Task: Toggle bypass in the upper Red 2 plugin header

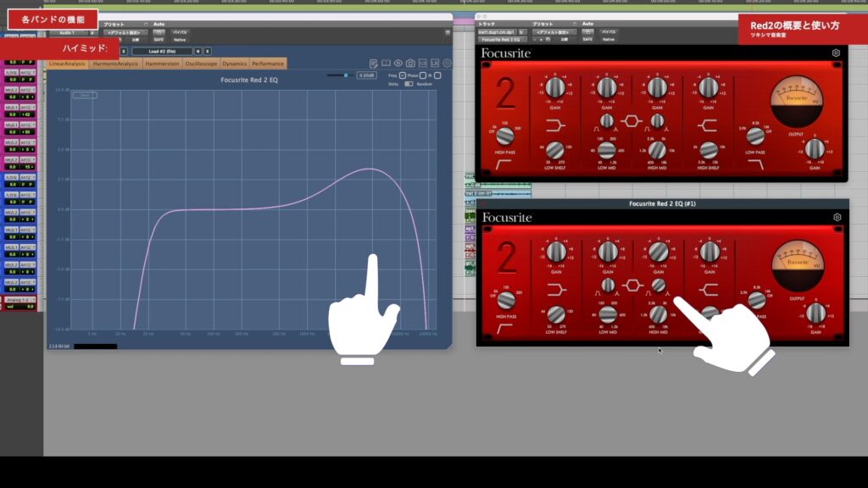Action: click(x=609, y=32)
